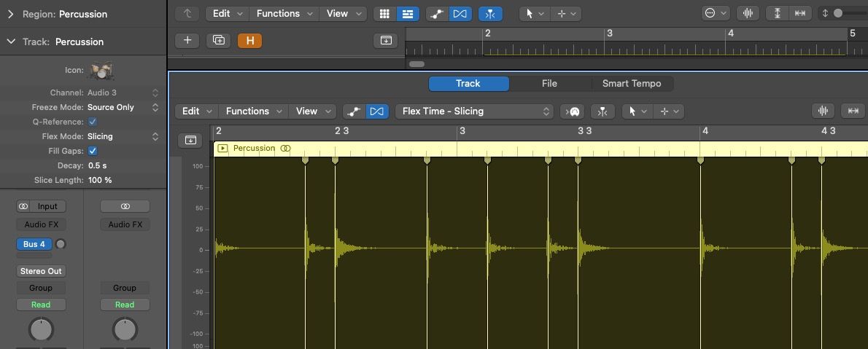Screen dimensions: 868x349
Task: Click the Bus 4 send button
Action: tap(34, 244)
